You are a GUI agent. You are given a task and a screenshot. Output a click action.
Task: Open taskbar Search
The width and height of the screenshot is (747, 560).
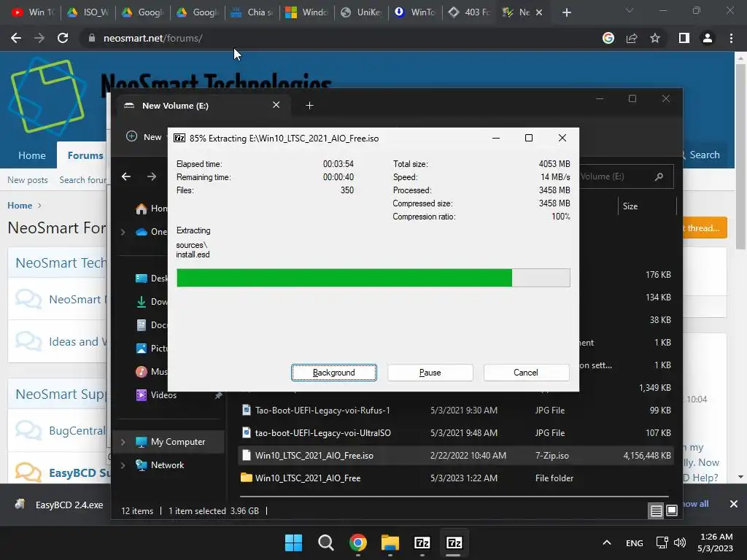(x=326, y=542)
